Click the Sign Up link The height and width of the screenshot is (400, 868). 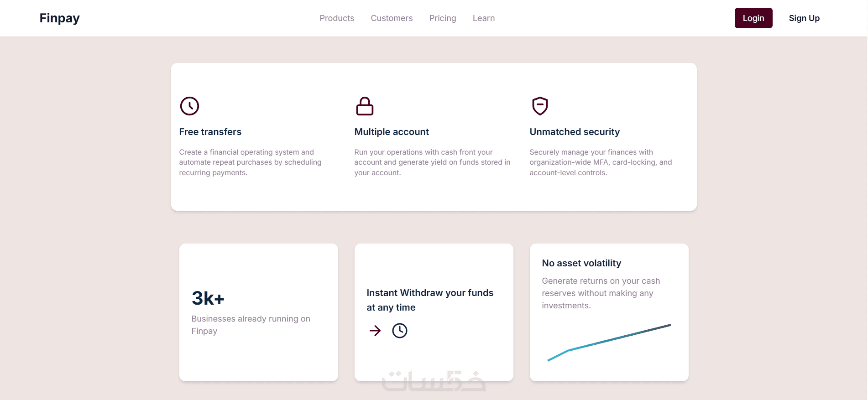tap(804, 18)
